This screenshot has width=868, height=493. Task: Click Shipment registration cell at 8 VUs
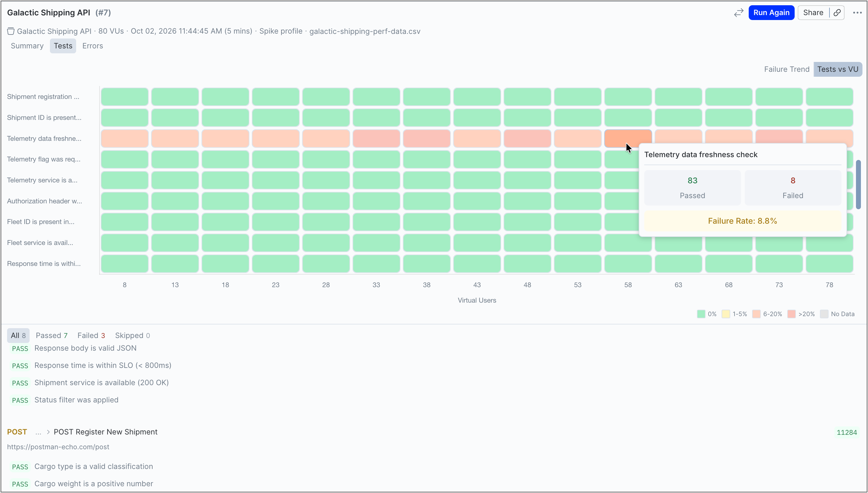pos(125,97)
